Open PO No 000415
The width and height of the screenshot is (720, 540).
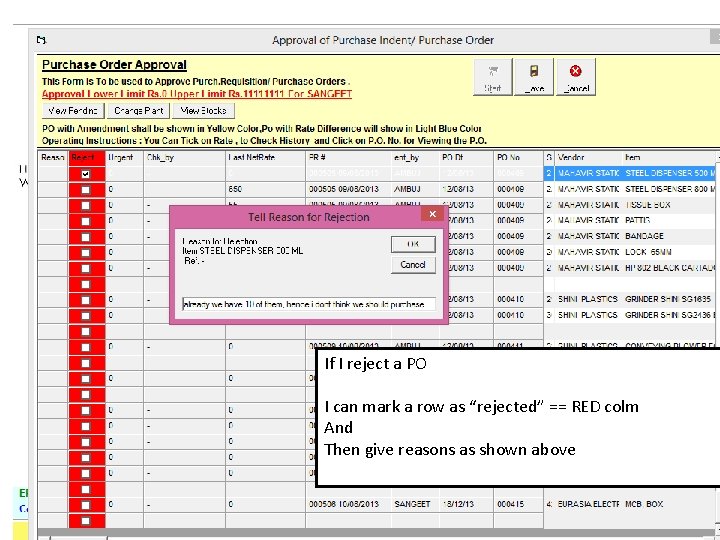tap(518, 504)
